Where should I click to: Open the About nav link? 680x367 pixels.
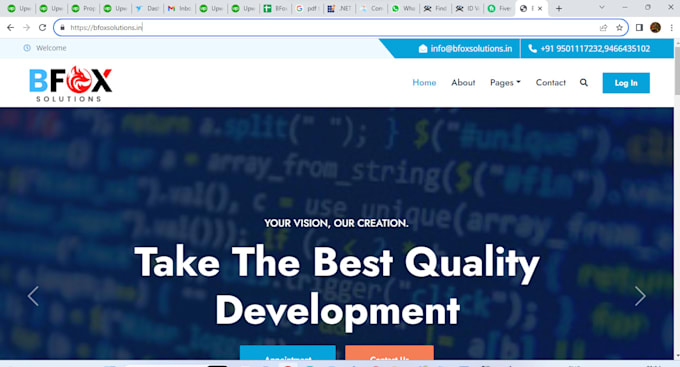pyautogui.click(x=463, y=82)
